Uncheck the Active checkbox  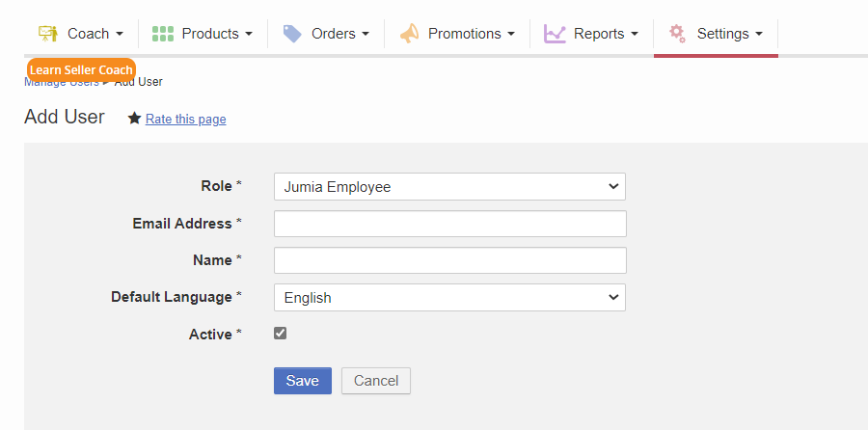click(281, 334)
